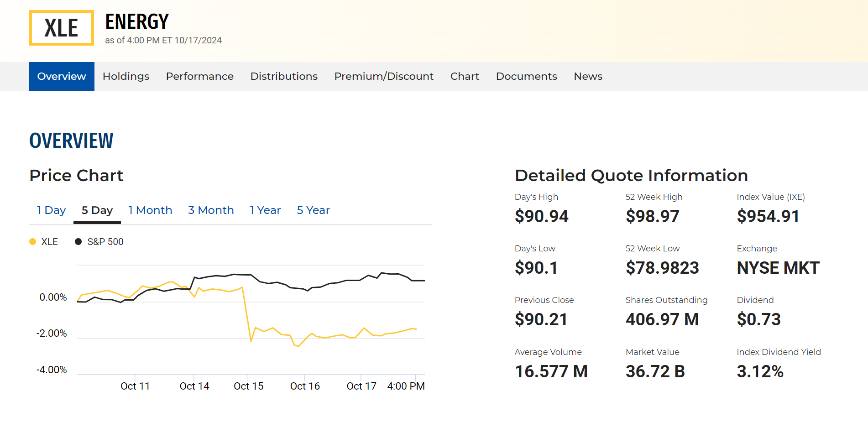Toggle the XLE series legend dot
Image resolution: width=868 pixels, height=422 pixels.
point(33,242)
